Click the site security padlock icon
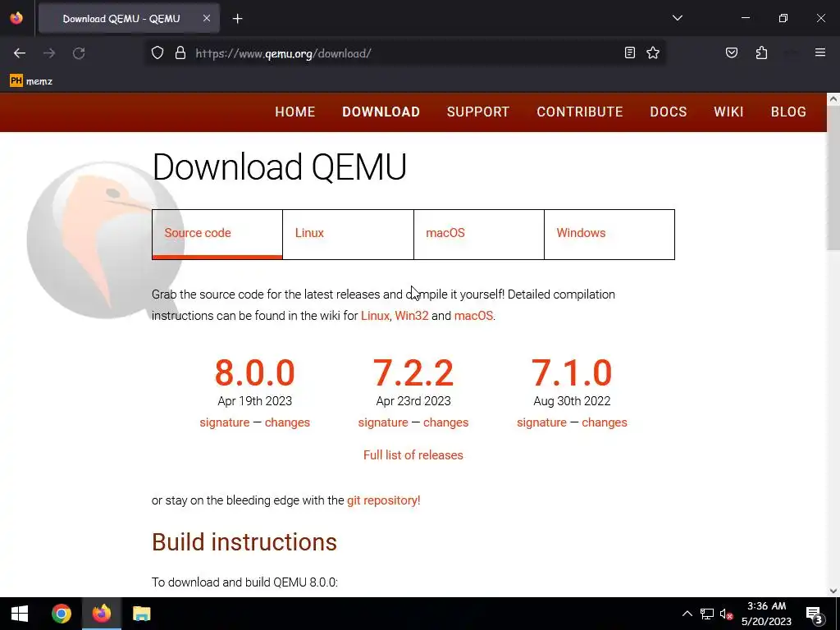This screenshot has width=840, height=630. pos(180,53)
